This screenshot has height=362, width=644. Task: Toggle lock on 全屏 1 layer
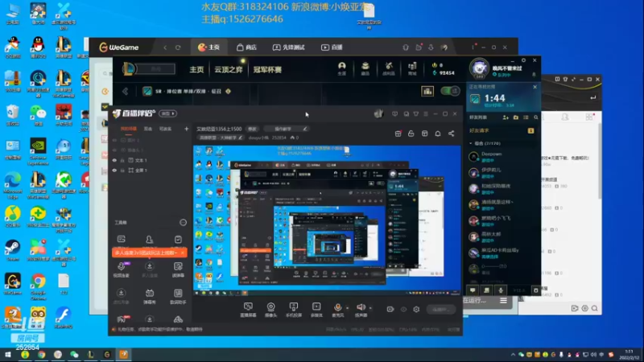coord(122,171)
